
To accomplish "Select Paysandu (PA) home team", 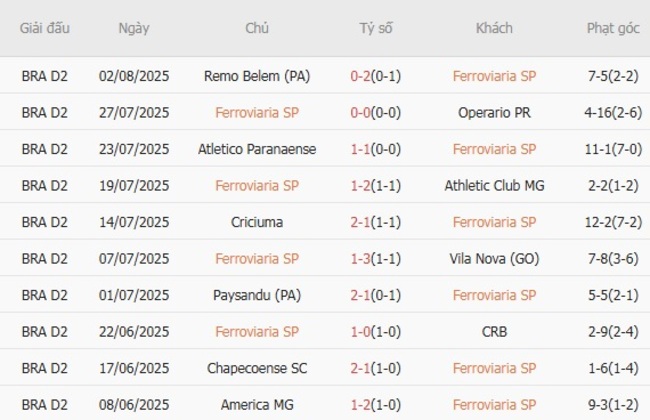I will tap(256, 295).
